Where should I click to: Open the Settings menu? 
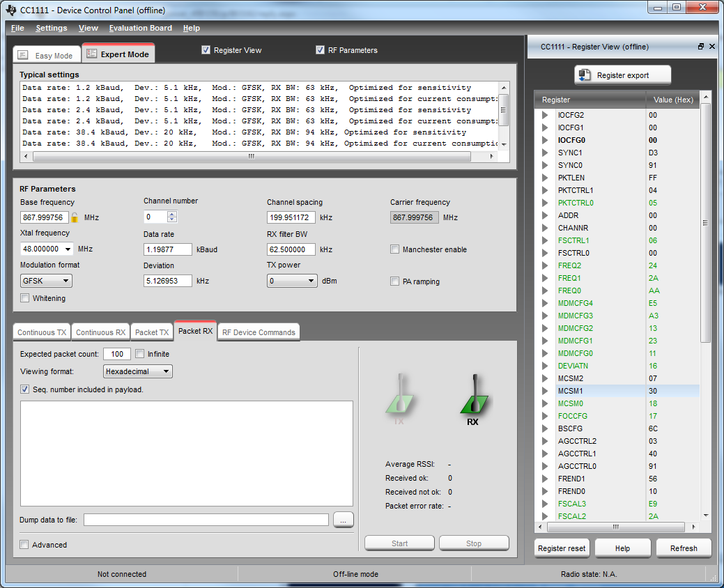[x=52, y=28]
